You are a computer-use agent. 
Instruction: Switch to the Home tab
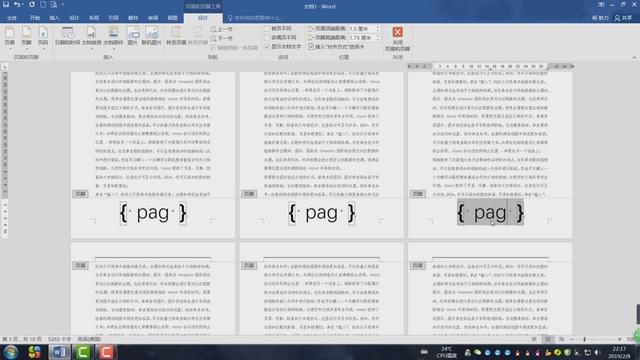[x=34, y=18]
